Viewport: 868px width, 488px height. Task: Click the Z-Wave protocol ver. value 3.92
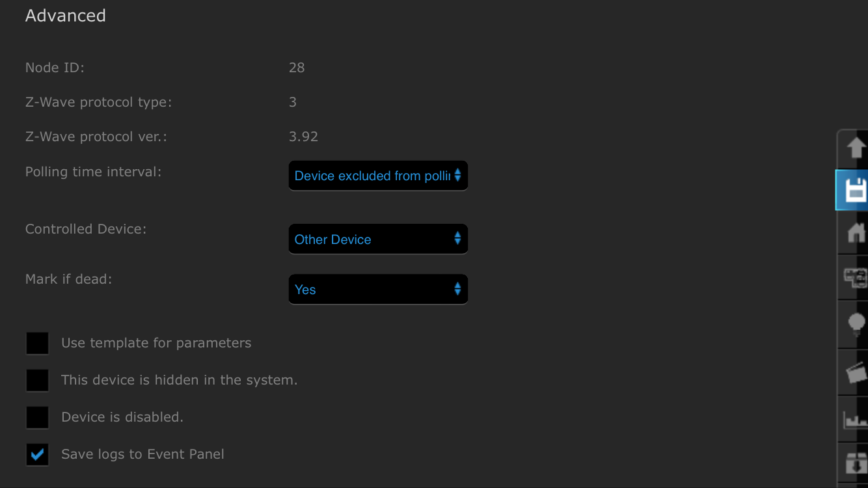pyautogui.click(x=303, y=137)
